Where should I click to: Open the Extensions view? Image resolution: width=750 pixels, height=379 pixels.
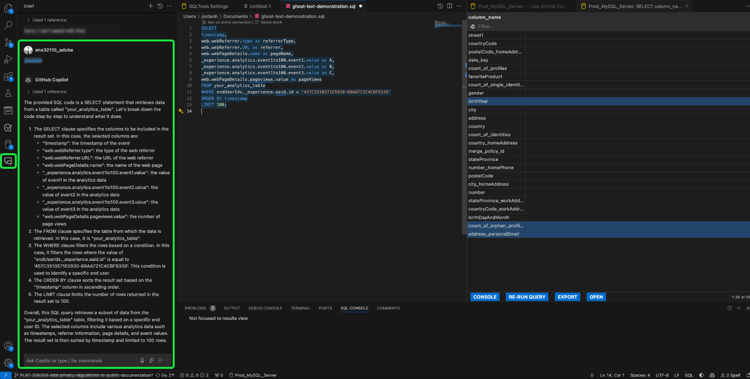8,77
